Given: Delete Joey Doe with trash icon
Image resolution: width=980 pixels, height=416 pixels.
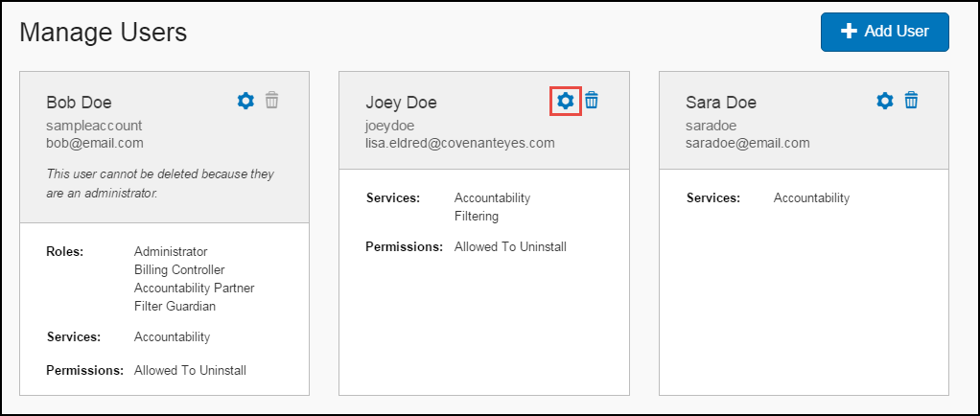Looking at the screenshot, I should (592, 100).
